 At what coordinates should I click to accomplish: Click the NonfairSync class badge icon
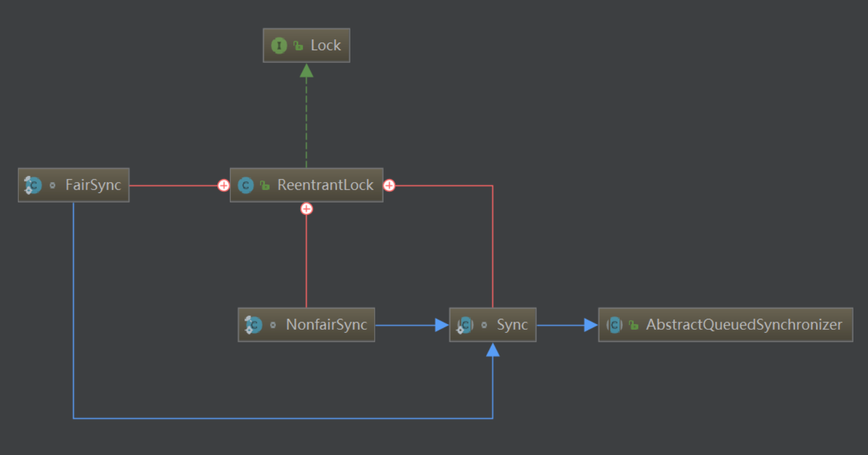coord(253,324)
